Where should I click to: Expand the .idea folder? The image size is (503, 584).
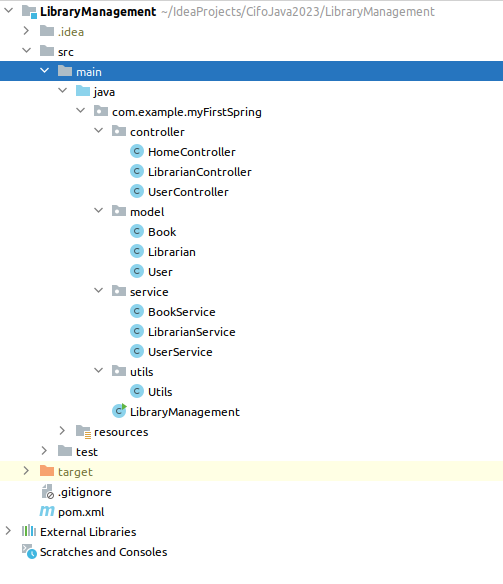(x=26, y=31)
